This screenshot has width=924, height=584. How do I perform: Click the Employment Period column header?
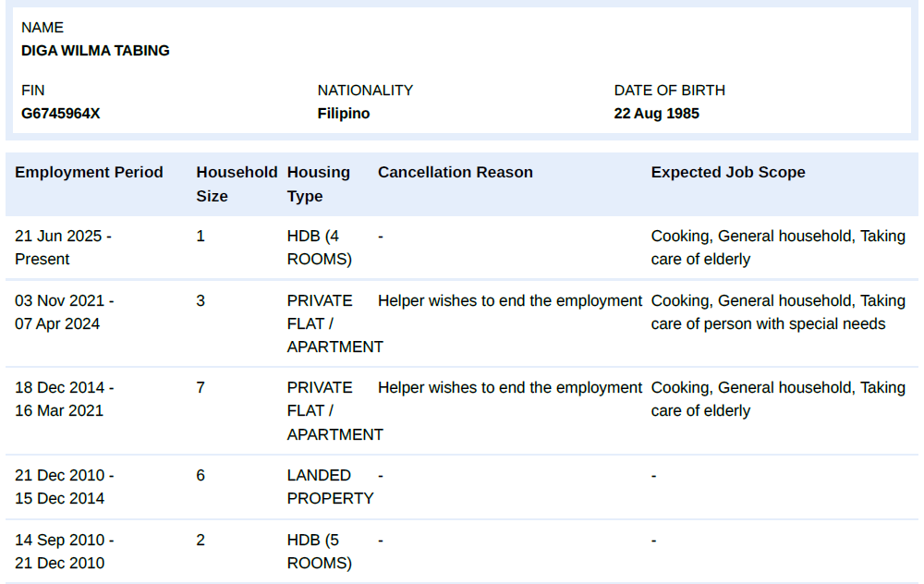pos(89,172)
